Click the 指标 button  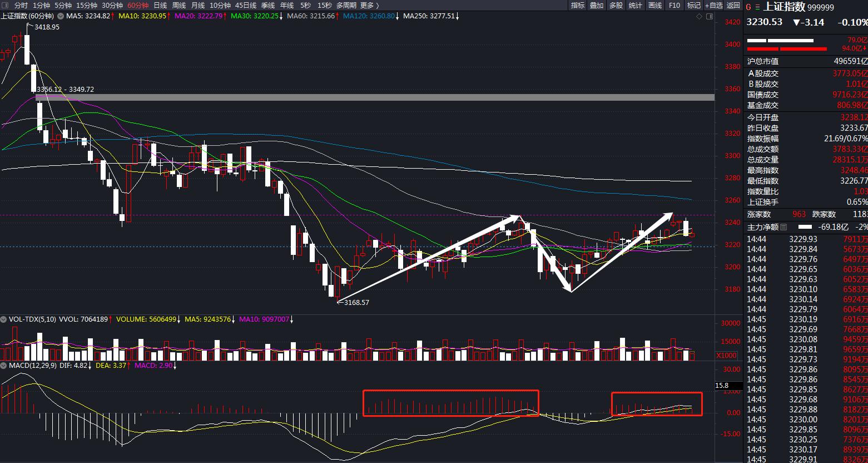click(x=578, y=6)
